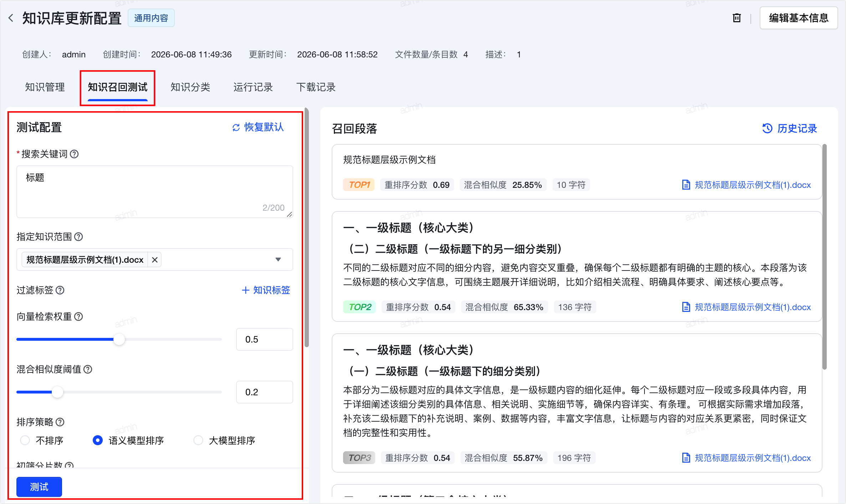The height and width of the screenshot is (504, 846).
Task: Click the test config panel scrollbar
Action: [x=307, y=228]
